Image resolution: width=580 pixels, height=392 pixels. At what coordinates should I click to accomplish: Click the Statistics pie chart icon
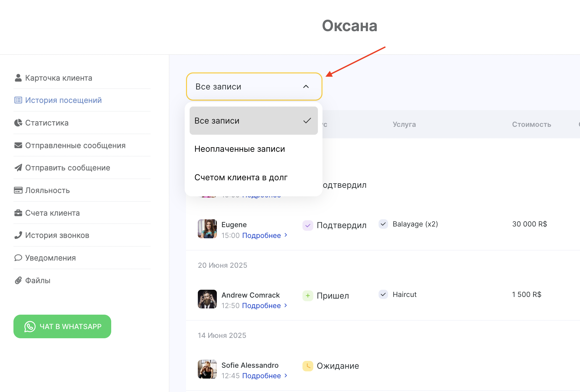[x=18, y=123]
